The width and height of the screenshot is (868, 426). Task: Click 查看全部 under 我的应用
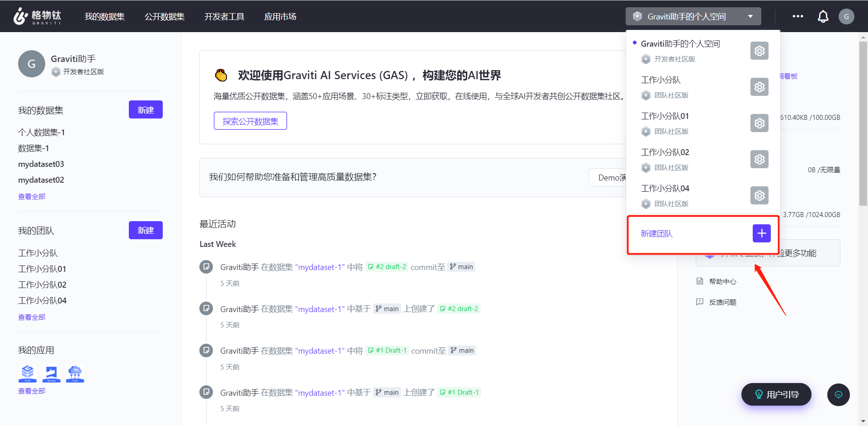click(x=32, y=391)
